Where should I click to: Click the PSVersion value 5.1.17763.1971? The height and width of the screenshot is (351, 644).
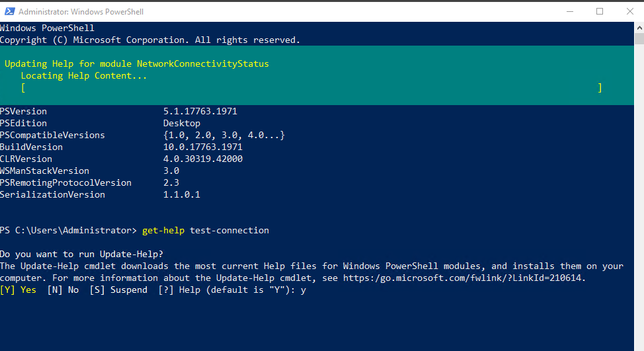pyautogui.click(x=200, y=111)
